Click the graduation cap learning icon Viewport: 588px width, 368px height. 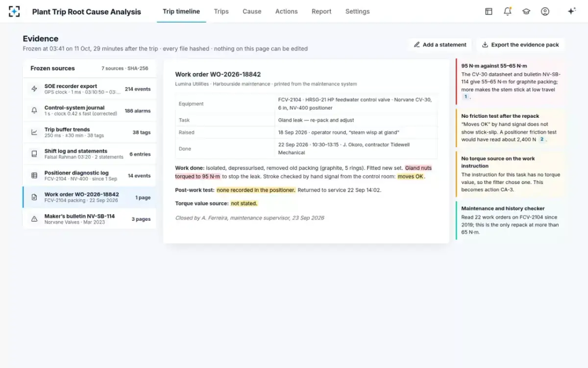point(526,11)
